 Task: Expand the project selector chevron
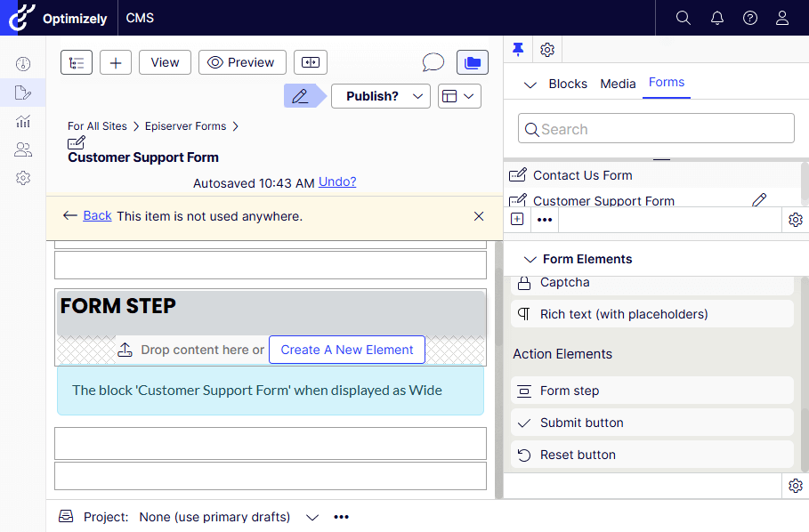click(311, 517)
